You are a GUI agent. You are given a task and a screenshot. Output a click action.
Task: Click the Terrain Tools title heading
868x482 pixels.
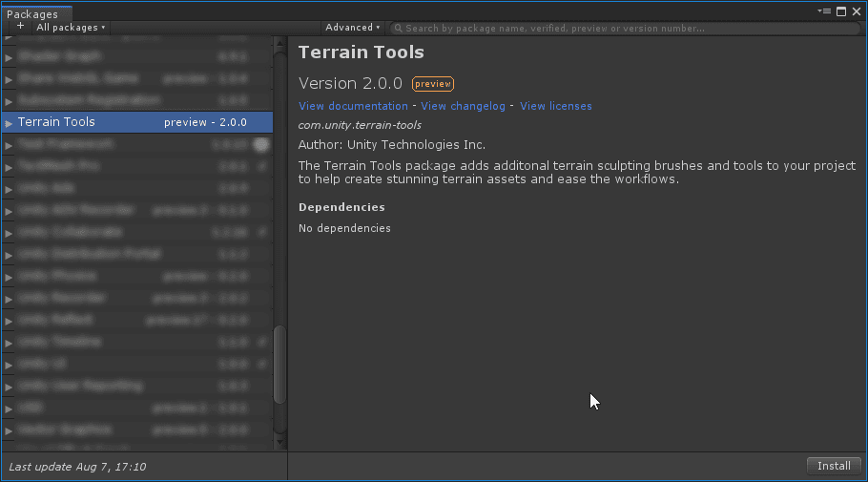[361, 52]
